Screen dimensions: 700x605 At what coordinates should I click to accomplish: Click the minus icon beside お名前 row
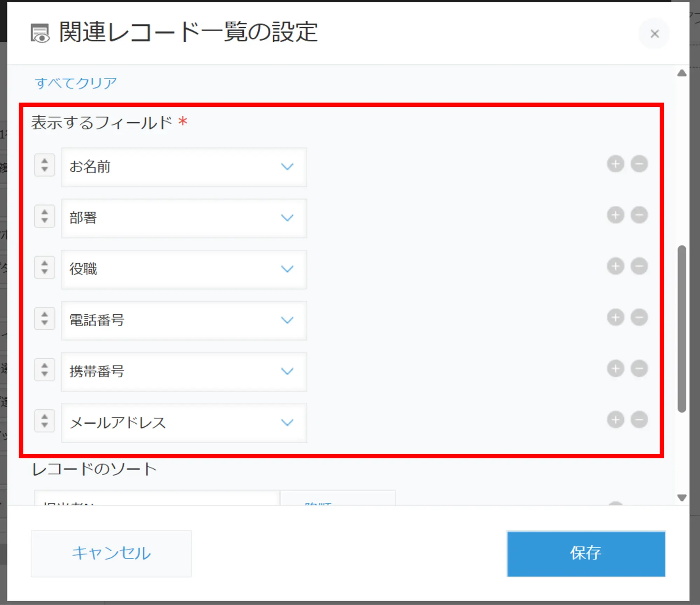639,164
